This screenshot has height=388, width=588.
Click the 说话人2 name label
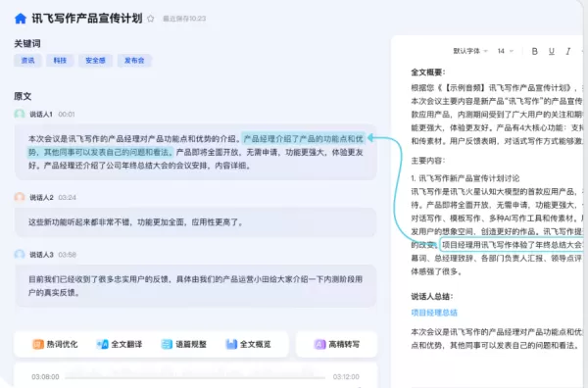(41, 198)
